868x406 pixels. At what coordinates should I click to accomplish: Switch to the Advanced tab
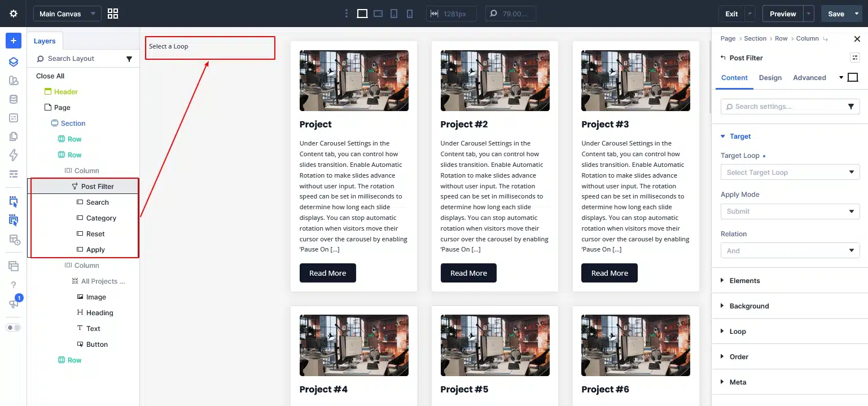(x=809, y=78)
